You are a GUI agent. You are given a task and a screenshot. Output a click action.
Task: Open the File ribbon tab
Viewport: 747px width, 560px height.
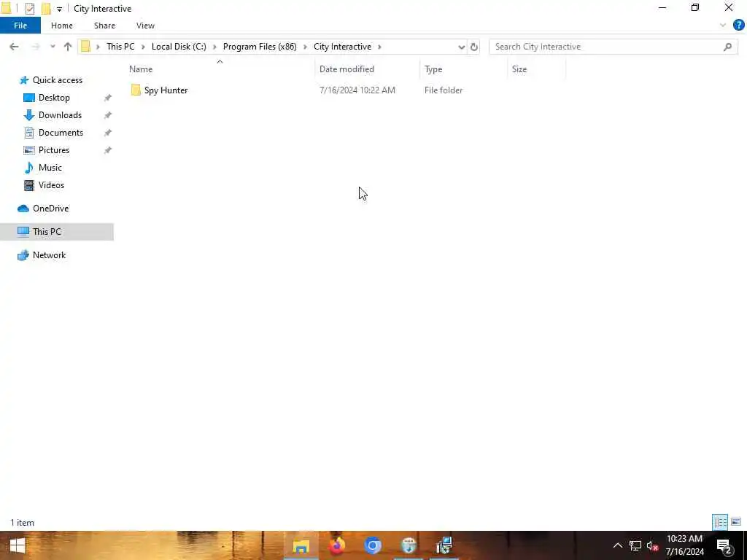tap(20, 26)
